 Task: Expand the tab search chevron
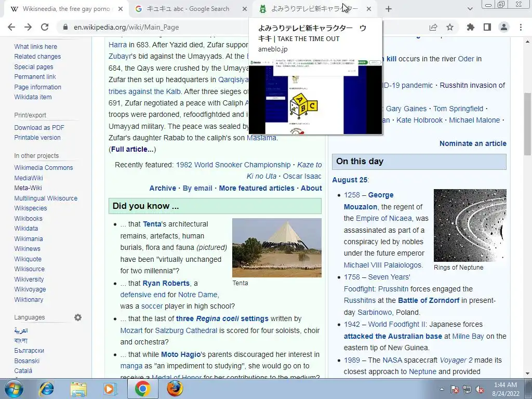click(x=470, y=9)
